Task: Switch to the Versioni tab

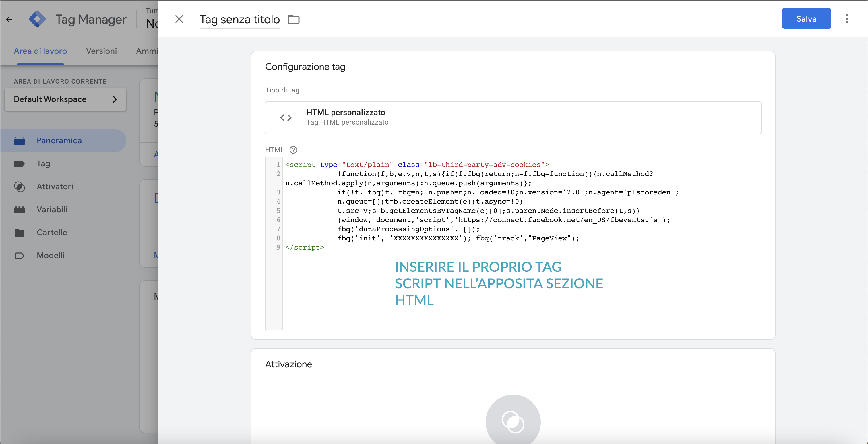Action: click(101, 51)
